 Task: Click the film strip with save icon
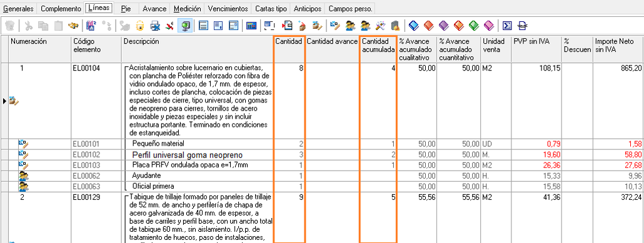(x=91, y=26)
